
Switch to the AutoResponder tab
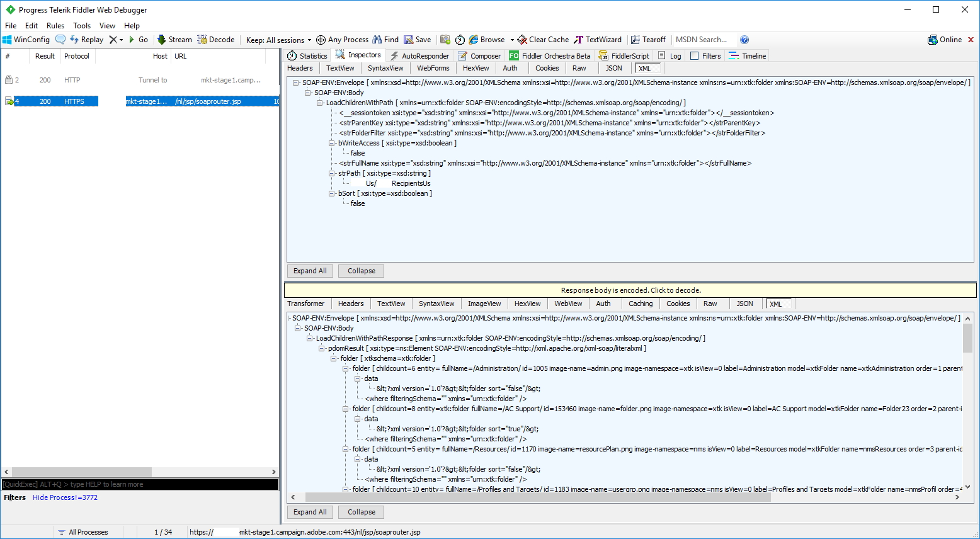point(419,56)
